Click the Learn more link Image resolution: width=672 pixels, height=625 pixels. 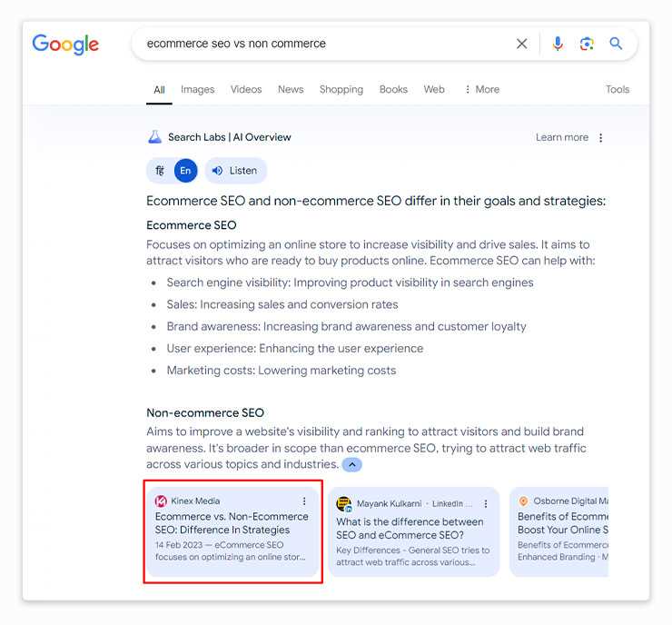(562, 137)
